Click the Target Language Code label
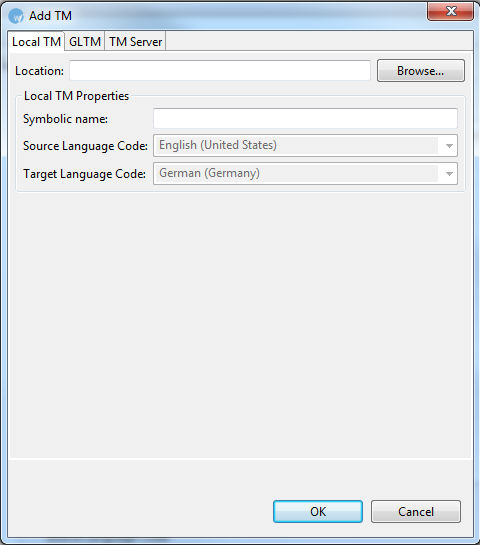 pos(84,174)
